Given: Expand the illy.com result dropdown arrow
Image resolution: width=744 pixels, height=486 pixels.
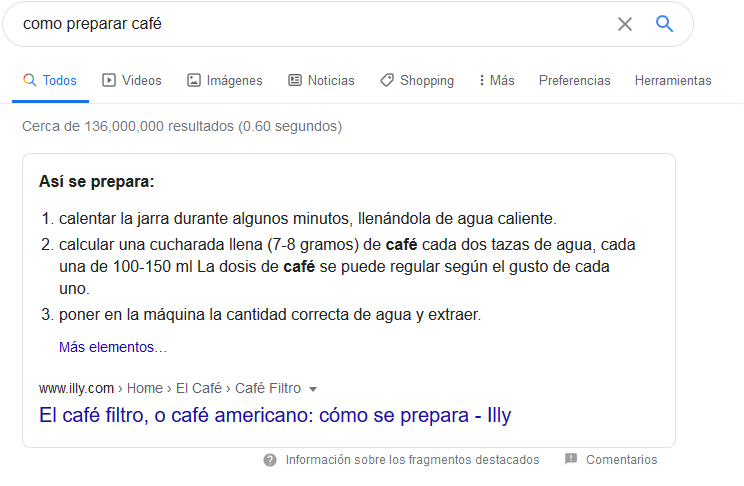Looking at the screenshot, I should point(313,389).
